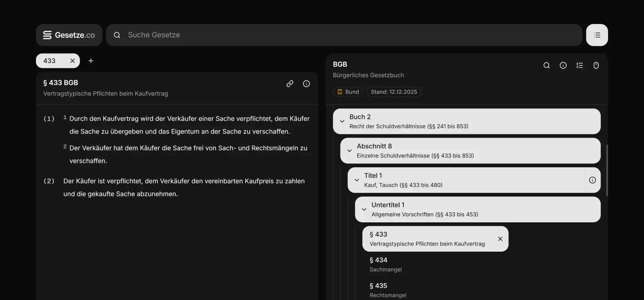644x300 pixels.
Task: Open § 435 Rechtsmangel
Action: coord(388,290)
